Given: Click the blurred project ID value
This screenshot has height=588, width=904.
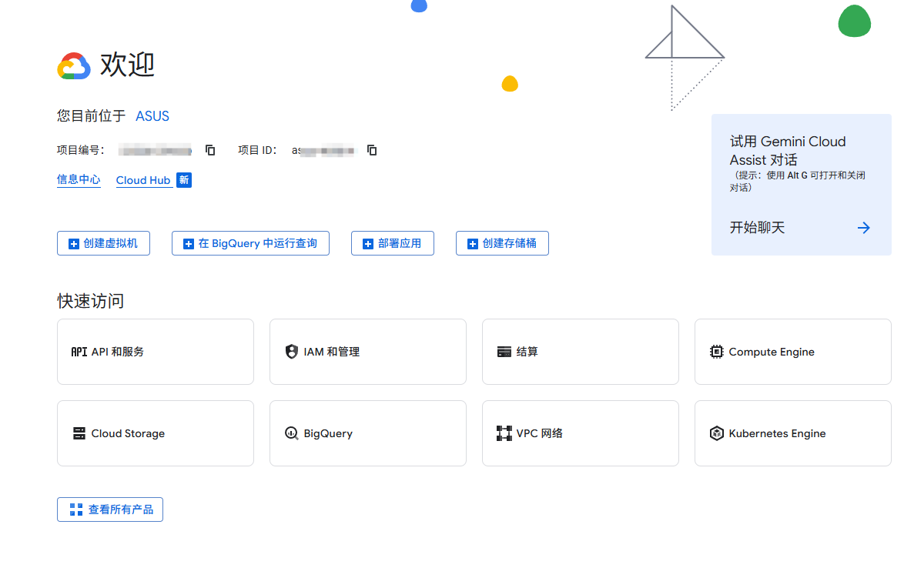Looking at the screenshot, I should point(323,150).
